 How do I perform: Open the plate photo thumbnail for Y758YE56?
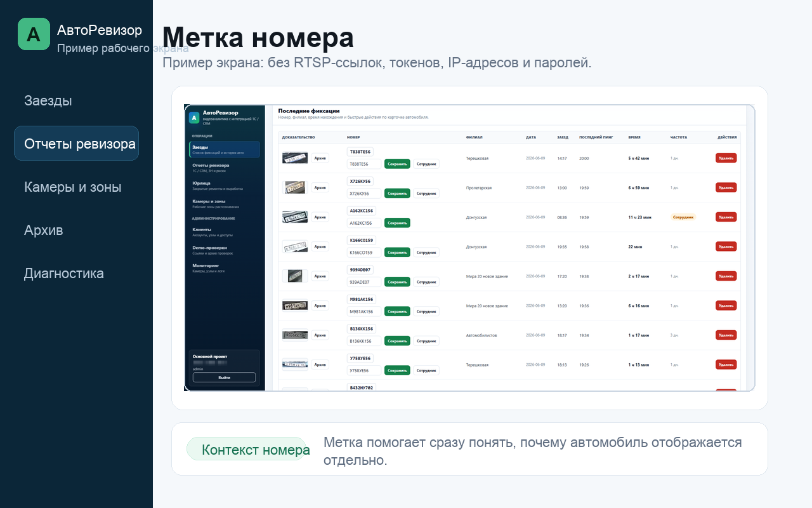(295, 364)
